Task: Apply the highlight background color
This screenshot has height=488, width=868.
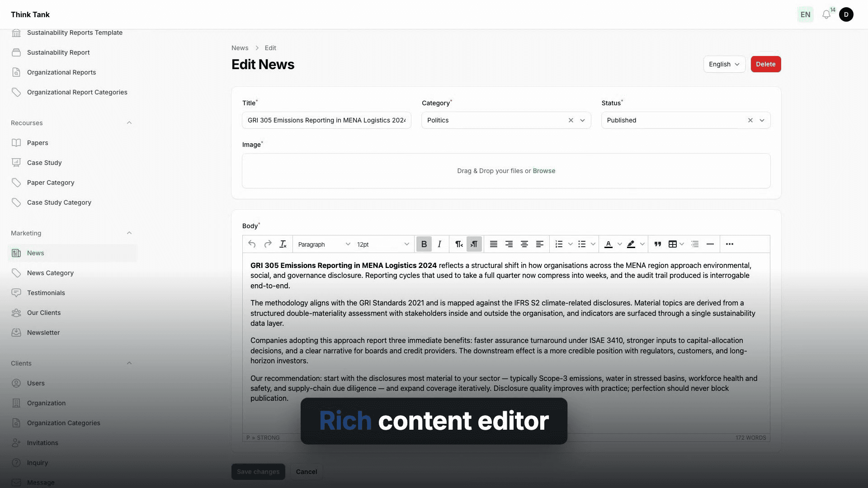Action: coord(631,244)
